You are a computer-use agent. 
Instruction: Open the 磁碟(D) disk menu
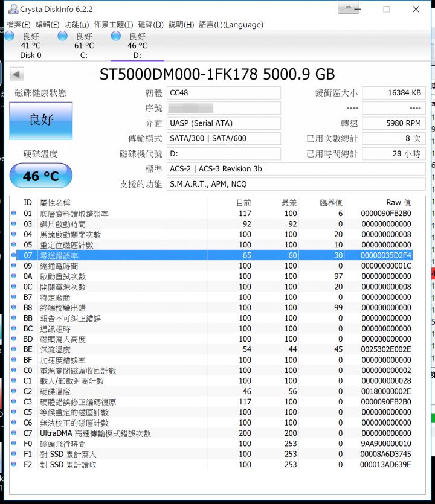[x=150, y=24]
